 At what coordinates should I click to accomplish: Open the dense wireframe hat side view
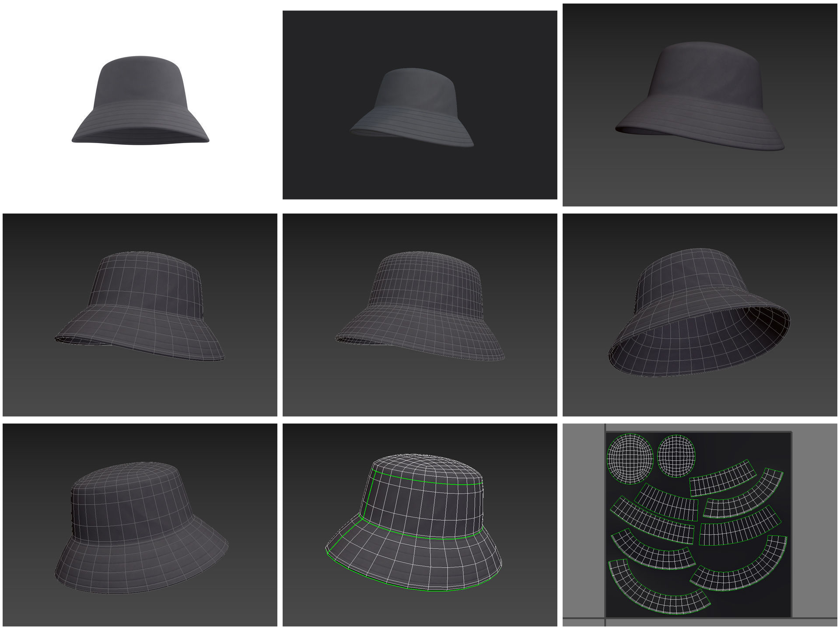tap(420, 315)
